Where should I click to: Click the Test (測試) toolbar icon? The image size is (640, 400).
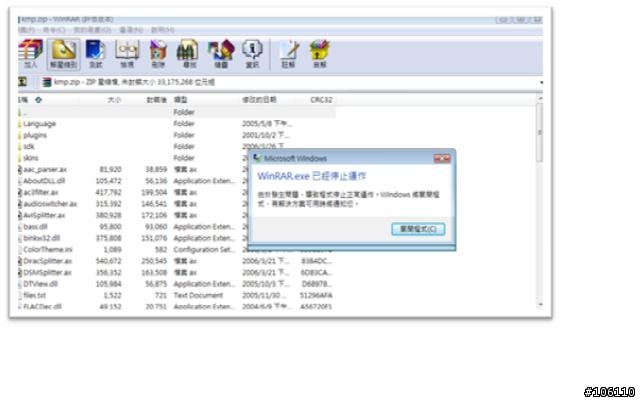96,53
